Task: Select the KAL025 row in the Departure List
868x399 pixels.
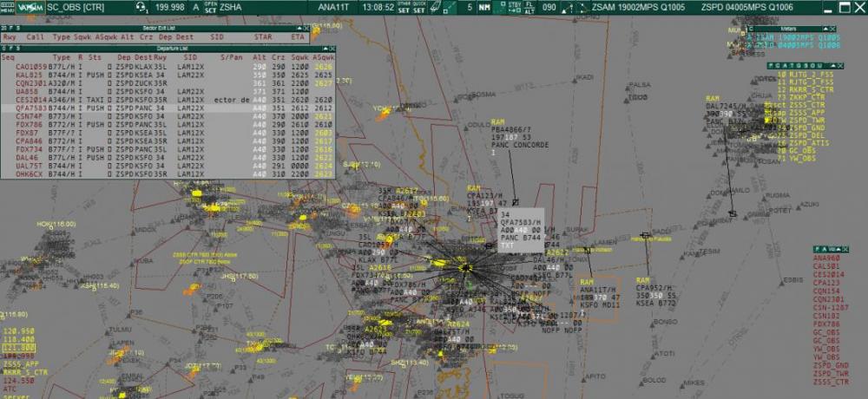Action: (168, 75)
